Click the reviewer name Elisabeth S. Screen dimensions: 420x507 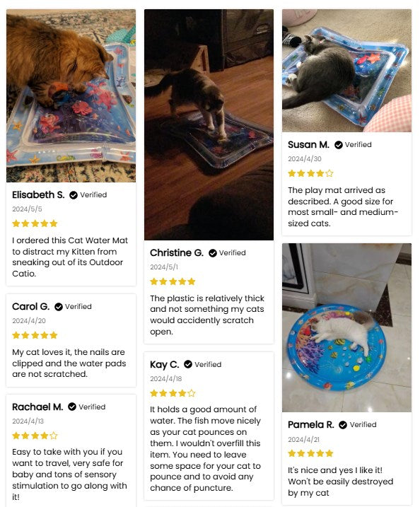click(38, 194)
